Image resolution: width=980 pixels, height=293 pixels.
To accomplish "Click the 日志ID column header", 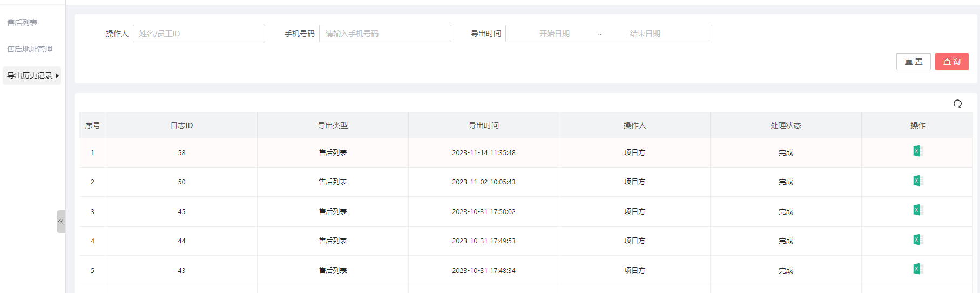I will [x=181, y=125].
